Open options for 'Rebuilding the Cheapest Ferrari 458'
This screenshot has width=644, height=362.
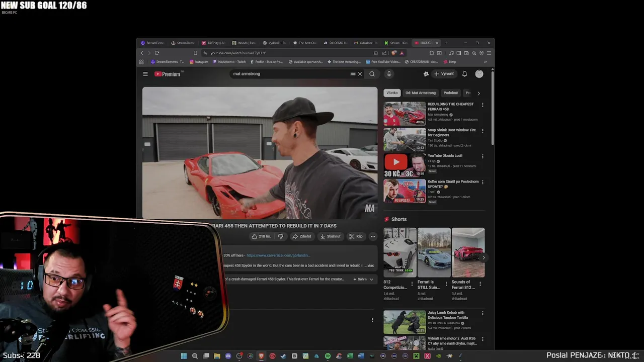482,105
